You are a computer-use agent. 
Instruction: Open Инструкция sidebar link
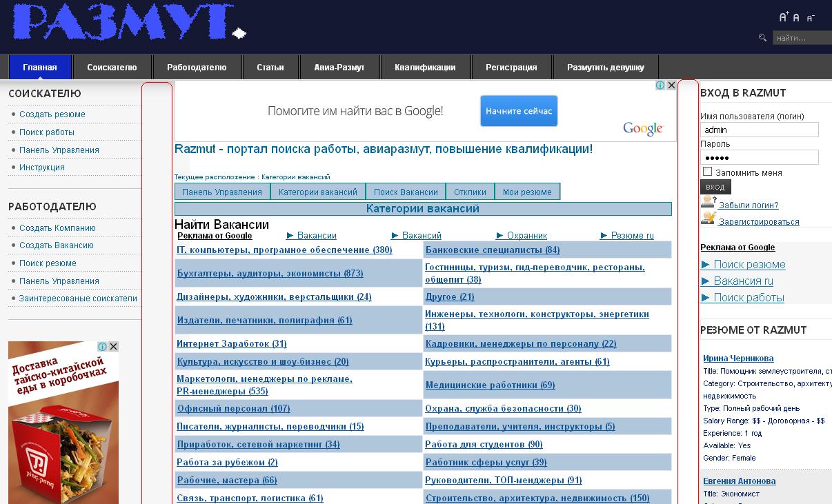42,168
